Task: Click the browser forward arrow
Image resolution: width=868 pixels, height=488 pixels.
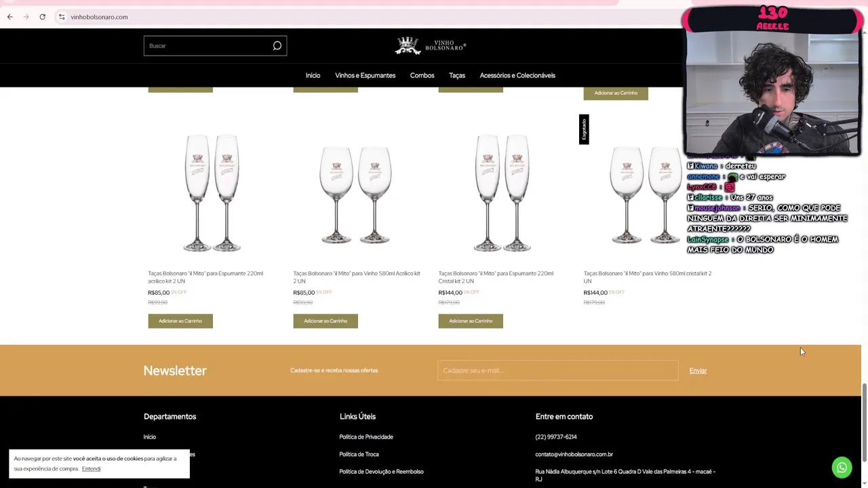Action: coord(26,17)
